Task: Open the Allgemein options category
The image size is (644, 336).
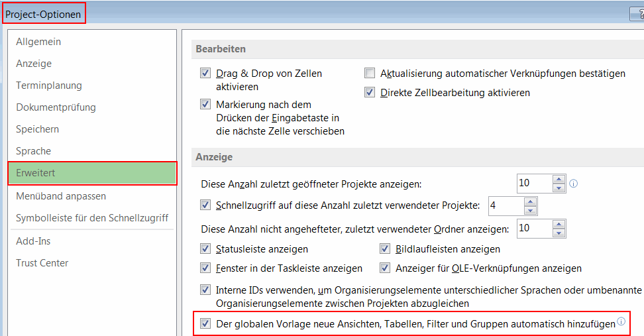Action: [38, 42]
